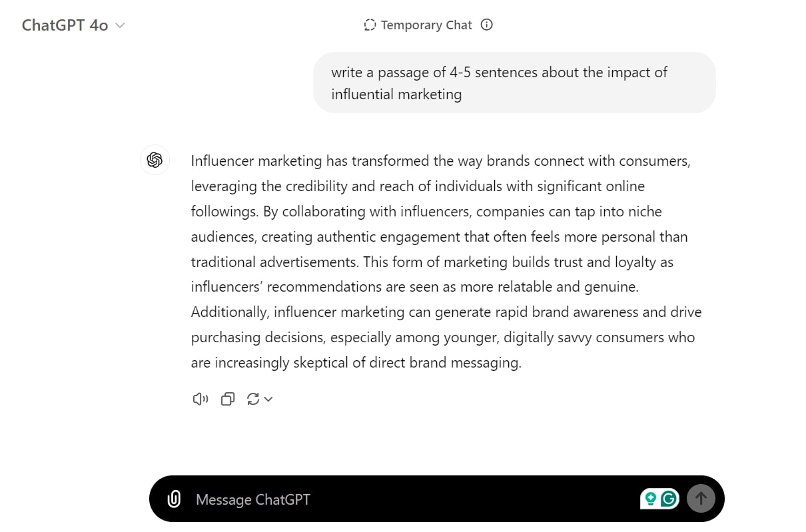Click the info icon beside Temporary Chat
Viewport: 806px width, 532px height.
(487, 25)
